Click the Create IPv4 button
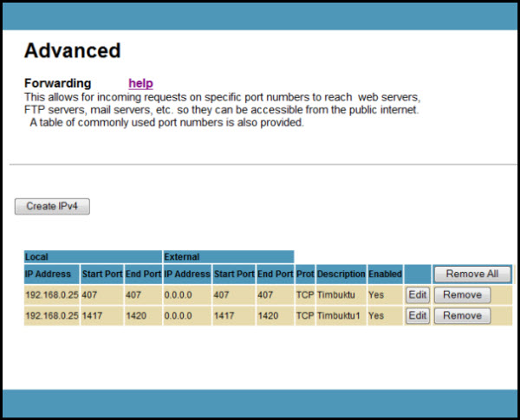The width and height of the screenshot is (520, 420). [x=52, y=206]
